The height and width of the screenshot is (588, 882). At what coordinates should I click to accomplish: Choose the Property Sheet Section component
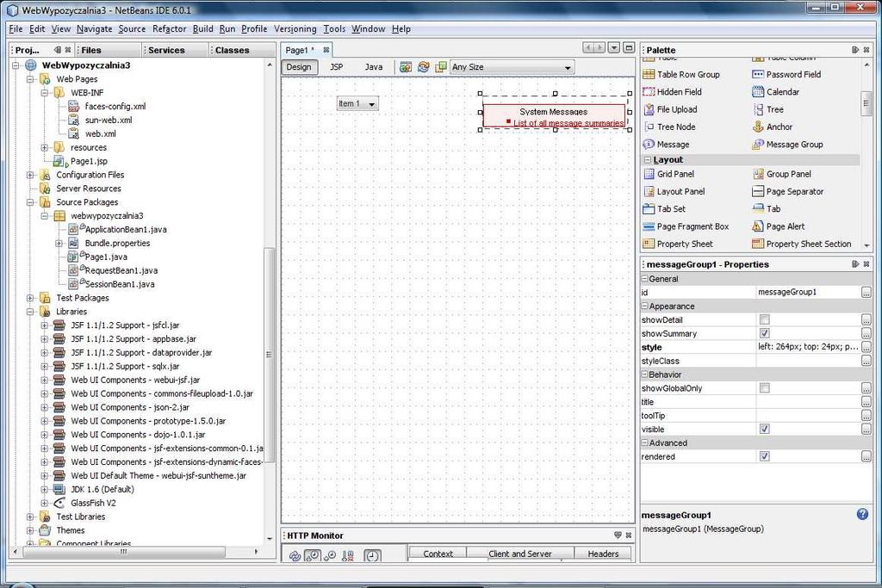802,244
